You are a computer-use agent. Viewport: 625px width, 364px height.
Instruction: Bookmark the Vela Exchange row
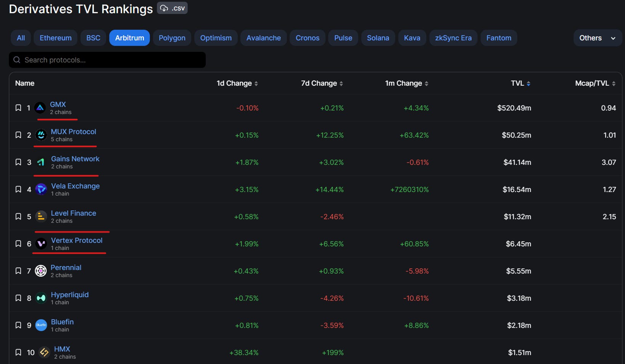point(18,189)
